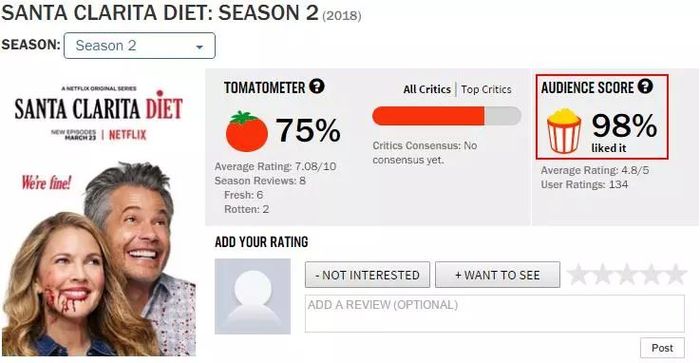Click the red fresh tomato icon

[x=246, y=131]
